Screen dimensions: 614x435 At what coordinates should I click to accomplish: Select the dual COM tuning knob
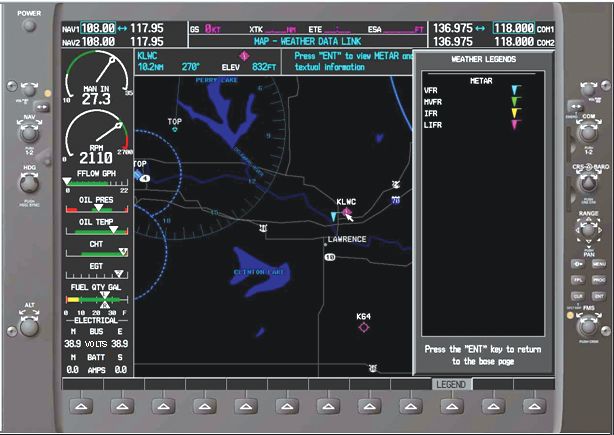click(x=588, y=132)
